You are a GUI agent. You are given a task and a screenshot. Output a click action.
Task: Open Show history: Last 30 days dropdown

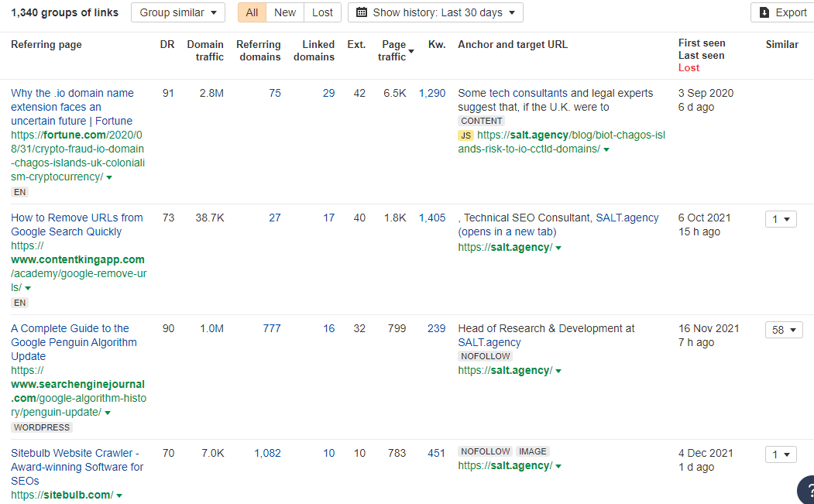(x=435, y=12)
